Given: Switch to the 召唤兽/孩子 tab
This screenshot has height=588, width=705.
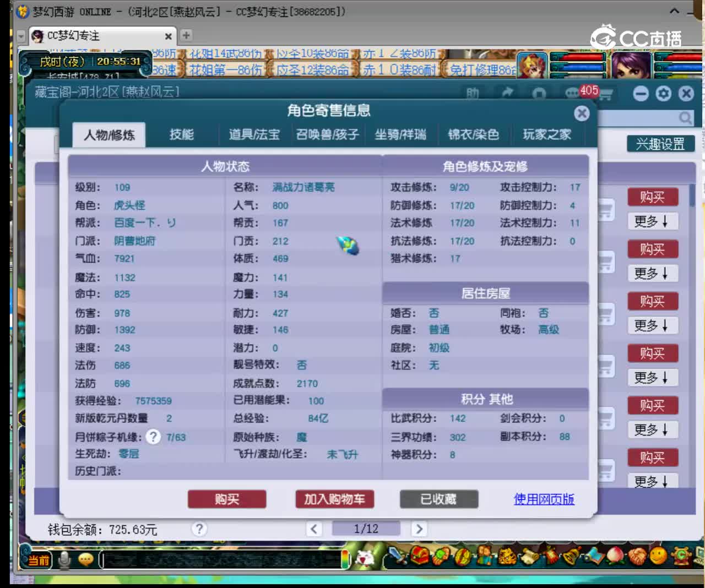Looking at the screenshot, I should click(x=327, y=134).
